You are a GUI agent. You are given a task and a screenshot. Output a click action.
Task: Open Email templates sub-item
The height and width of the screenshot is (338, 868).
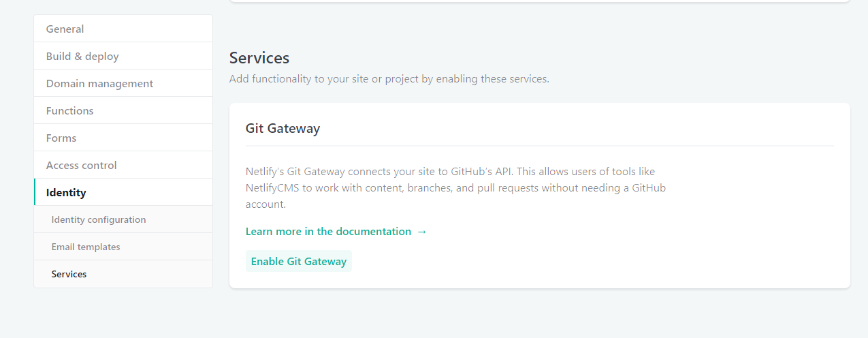(86, 247)
